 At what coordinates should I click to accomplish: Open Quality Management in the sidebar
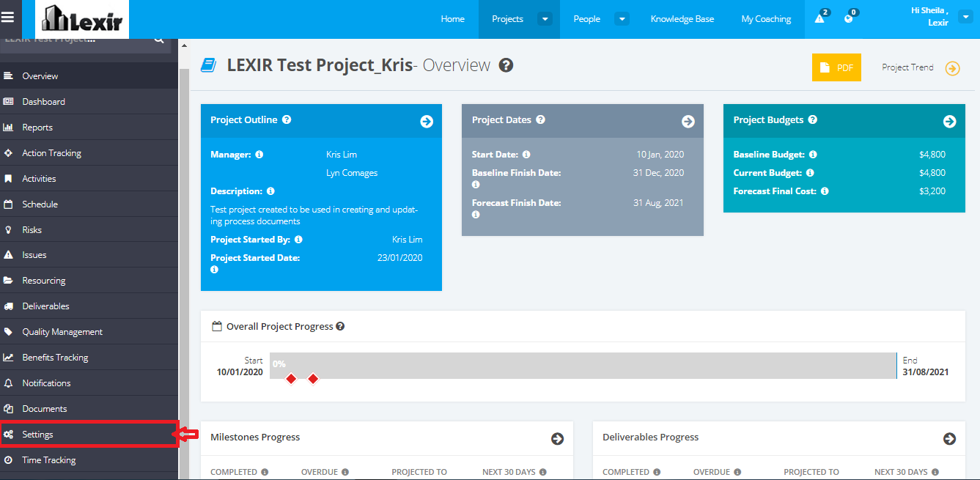(x=89, y=332)
